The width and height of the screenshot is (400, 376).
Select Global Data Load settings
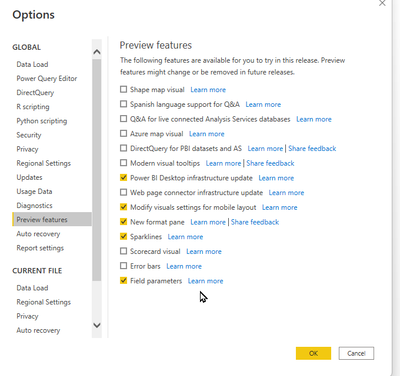tap(32, 64)
